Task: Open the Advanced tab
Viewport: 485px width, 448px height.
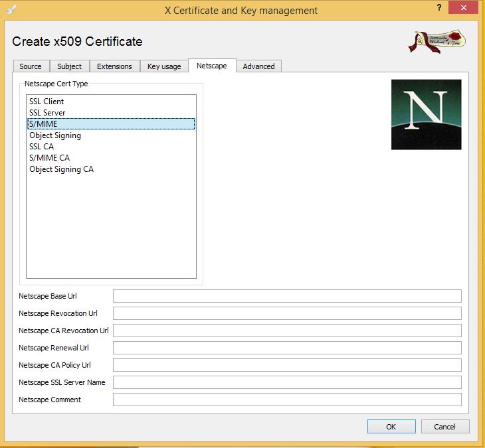Action: [x=259, y=66]
